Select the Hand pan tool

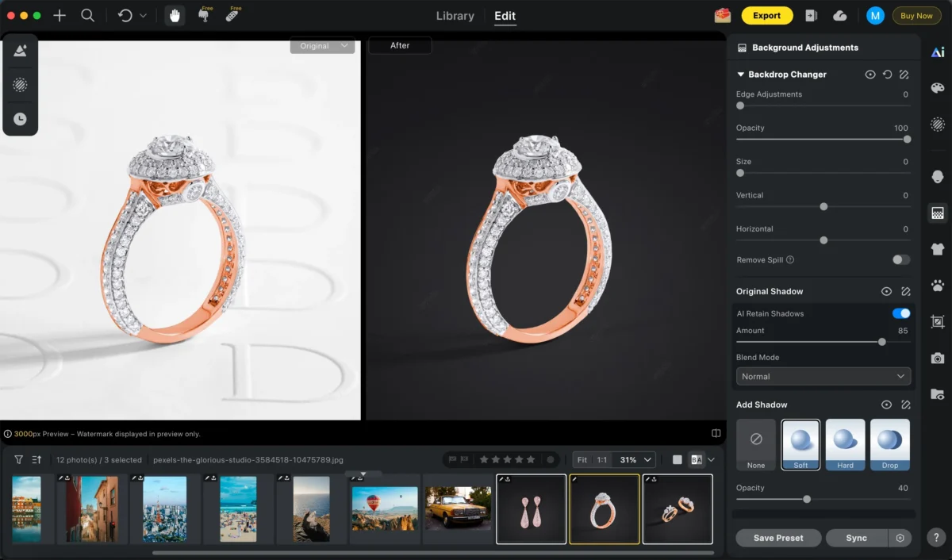(175, 16)
